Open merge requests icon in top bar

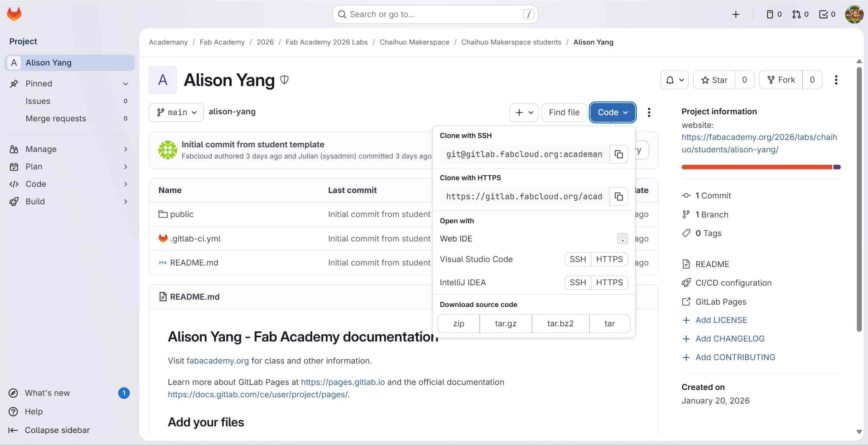tap(799, 14)
